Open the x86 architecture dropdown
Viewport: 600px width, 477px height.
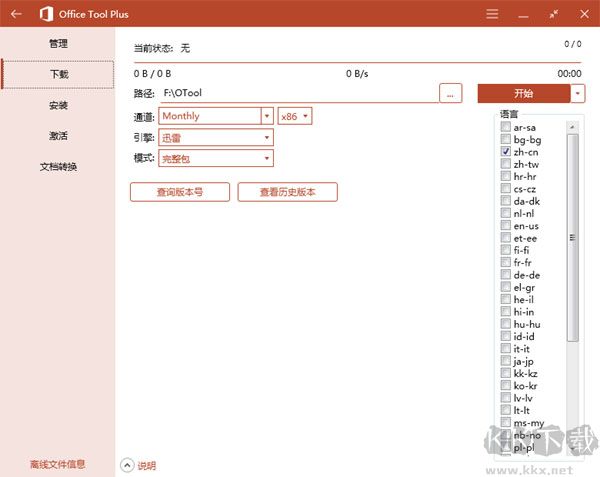(x=306, y=116)
